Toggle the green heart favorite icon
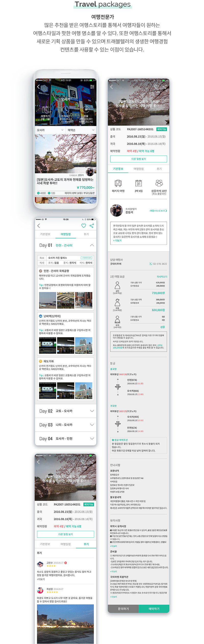 (83, 226)
